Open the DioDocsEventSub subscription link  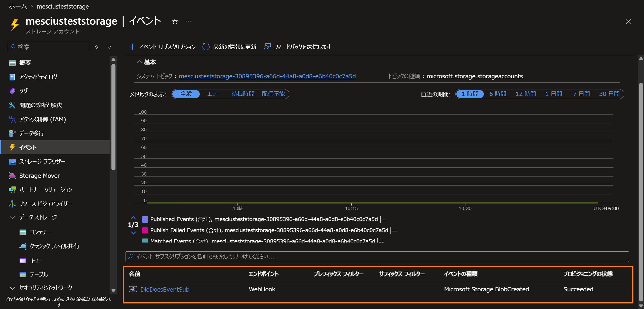tap(165, 289)
